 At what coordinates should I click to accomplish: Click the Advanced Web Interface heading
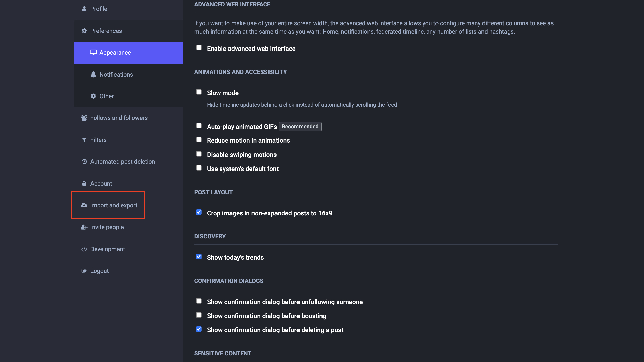pyautogui.click(x=232, y=4)
